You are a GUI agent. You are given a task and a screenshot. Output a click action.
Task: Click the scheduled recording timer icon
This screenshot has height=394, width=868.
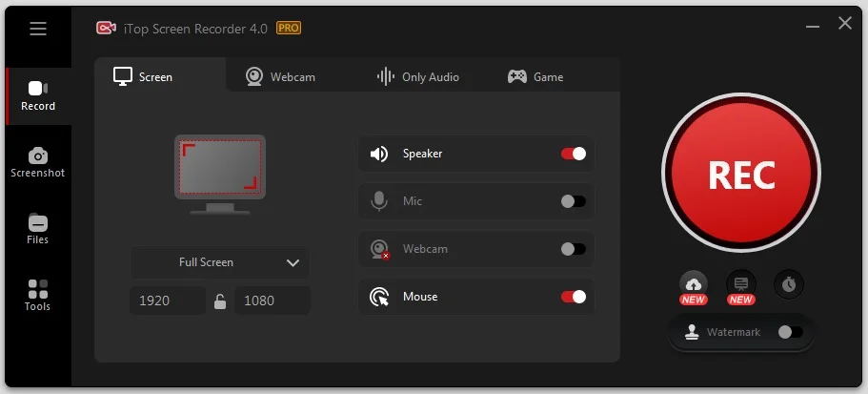(789, 283)
